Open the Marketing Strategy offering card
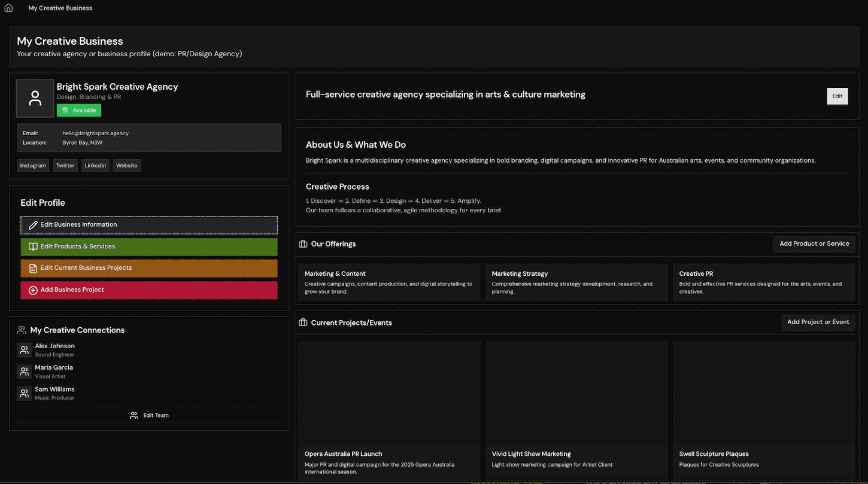Viewport: 868px width, 484px height. (576, 282)
